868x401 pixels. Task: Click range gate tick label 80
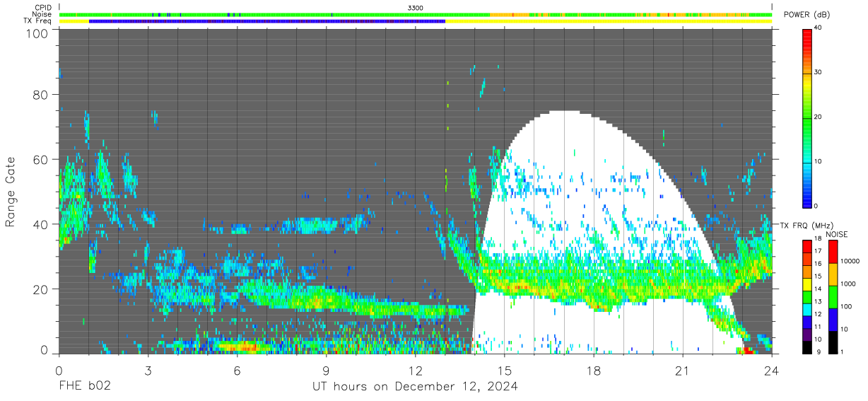tap(40, 94)
